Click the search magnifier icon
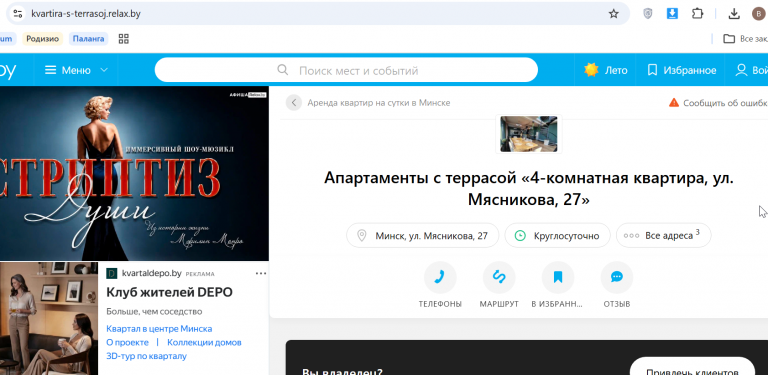 [283, 70]
